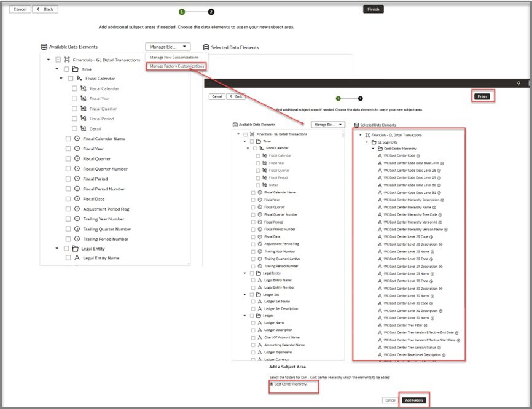The width and height of the screenshot is (532, 409).
Task: Check the Time folder checkbox
Action: (x=65, y=68)
